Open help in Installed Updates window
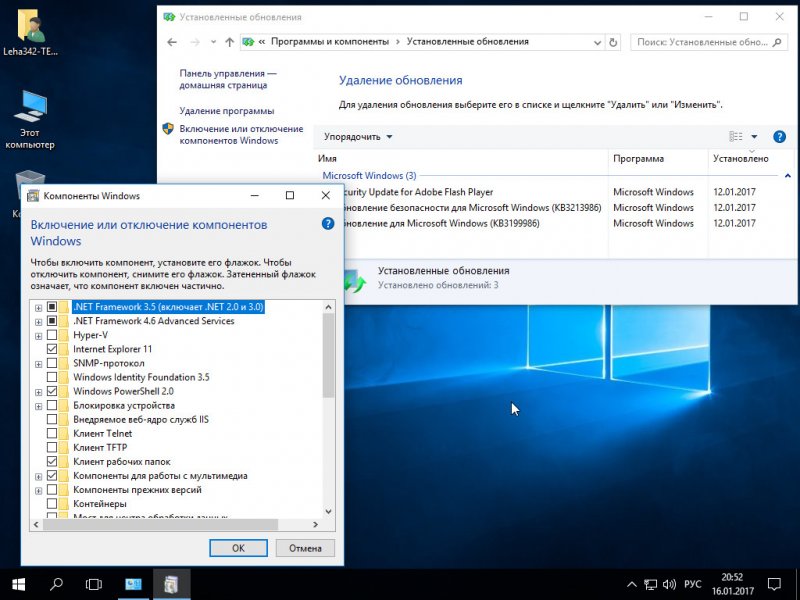Viewport: 800px width, 600px height. tap(779, 137)
